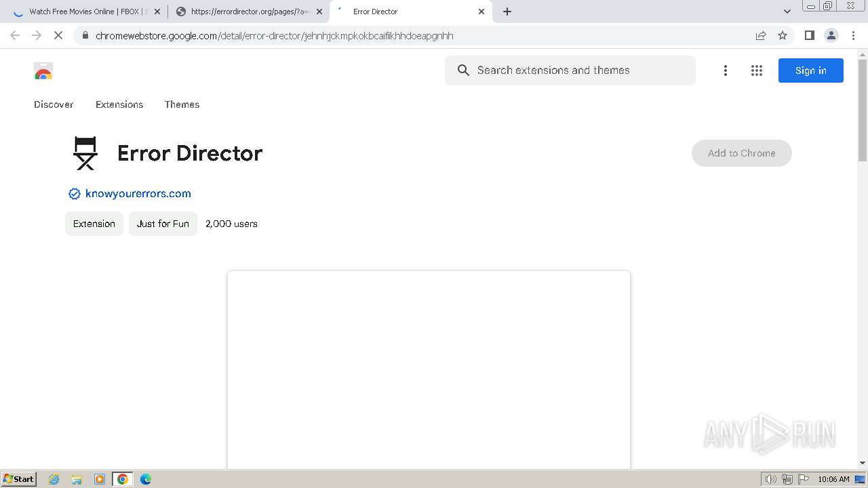The width and height of the screenshot is (868, 488).
Task: Click the Chrome Web Store logo
Action: click(43, 71)
